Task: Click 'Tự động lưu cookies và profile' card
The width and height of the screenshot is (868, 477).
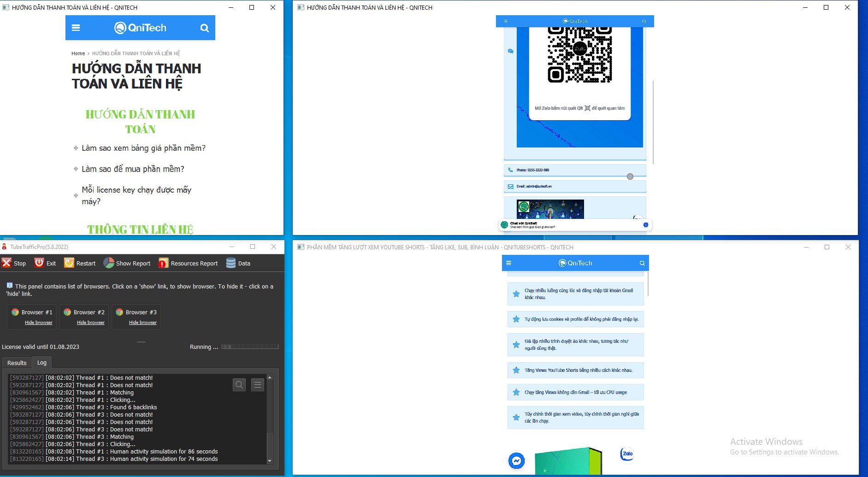Action: [575, 319]
